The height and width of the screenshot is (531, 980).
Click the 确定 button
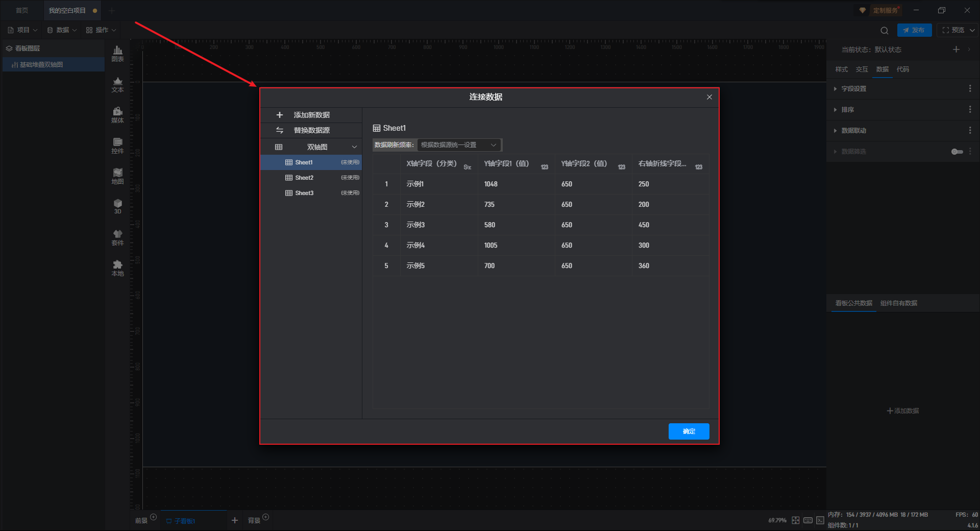click(x=689, y=431)
